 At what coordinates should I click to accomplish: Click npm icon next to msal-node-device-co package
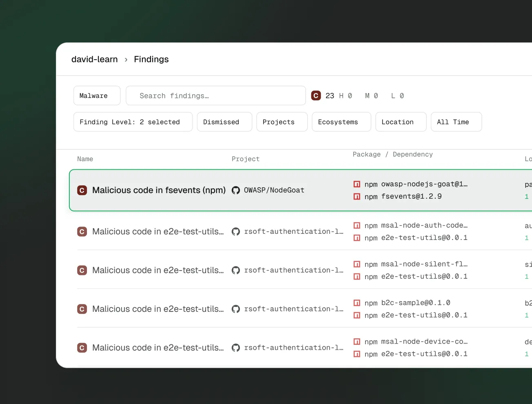pyautogui.click(x=357, y=342)
